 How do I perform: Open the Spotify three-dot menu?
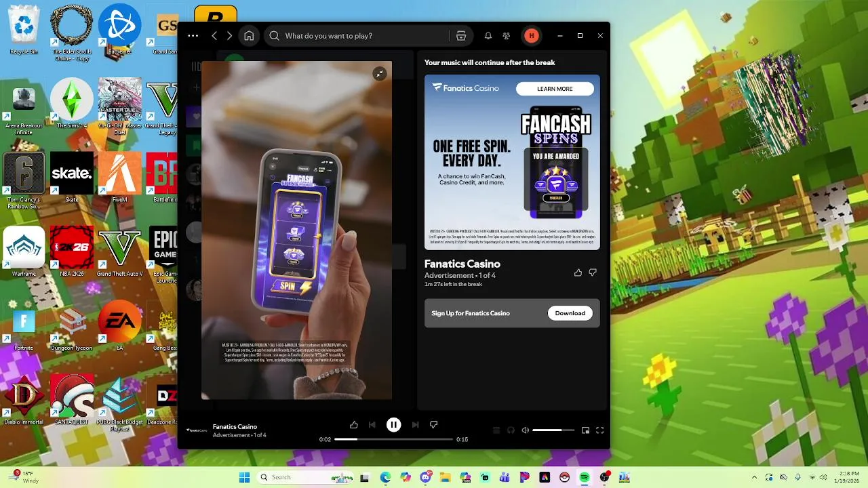pyautogui.click(x=193, y=36)
